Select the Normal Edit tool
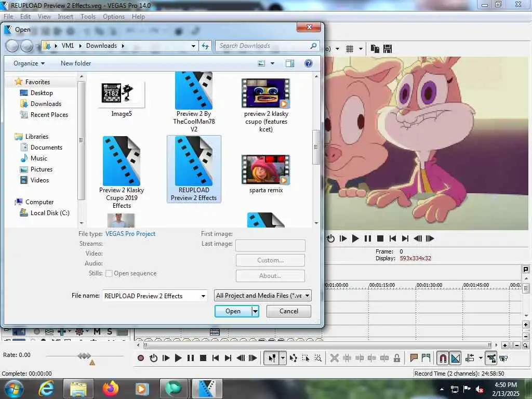Viewport: 532px width, 399px height. click(272, 358)
